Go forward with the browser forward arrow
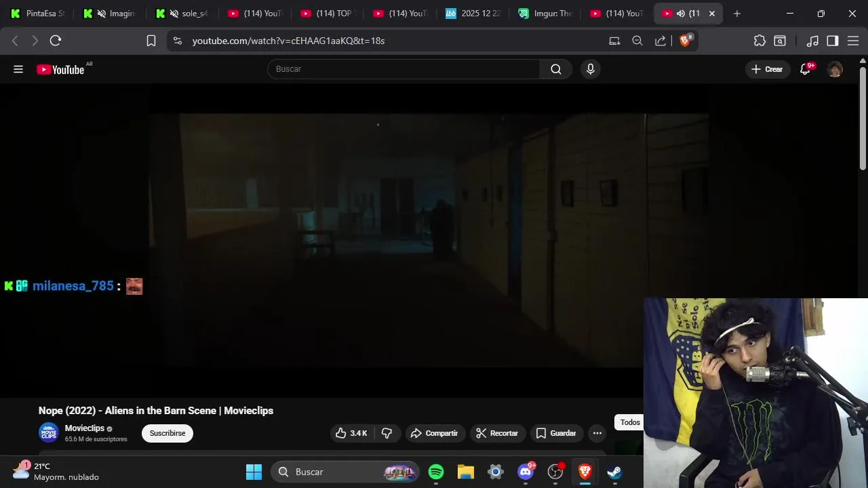Viewport: 868px width, 488px height. click(x=35, y=41)
